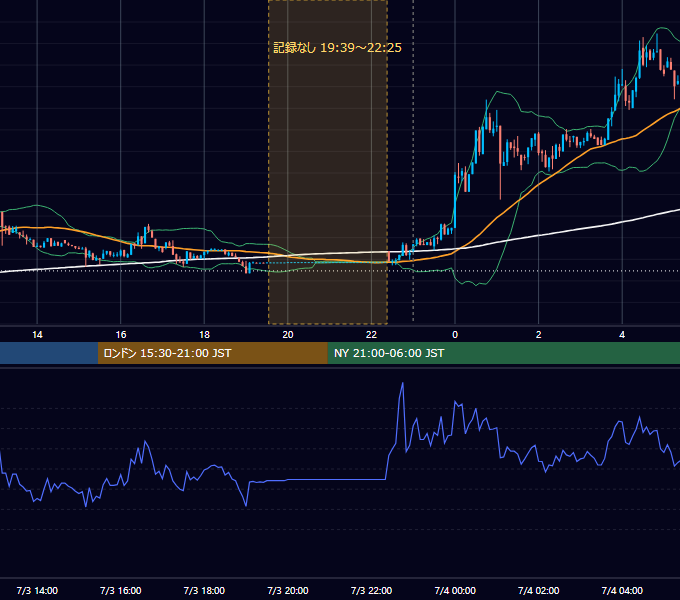
Task: Click the vertical dotted marker line after 22
Action: pos(413,160)
